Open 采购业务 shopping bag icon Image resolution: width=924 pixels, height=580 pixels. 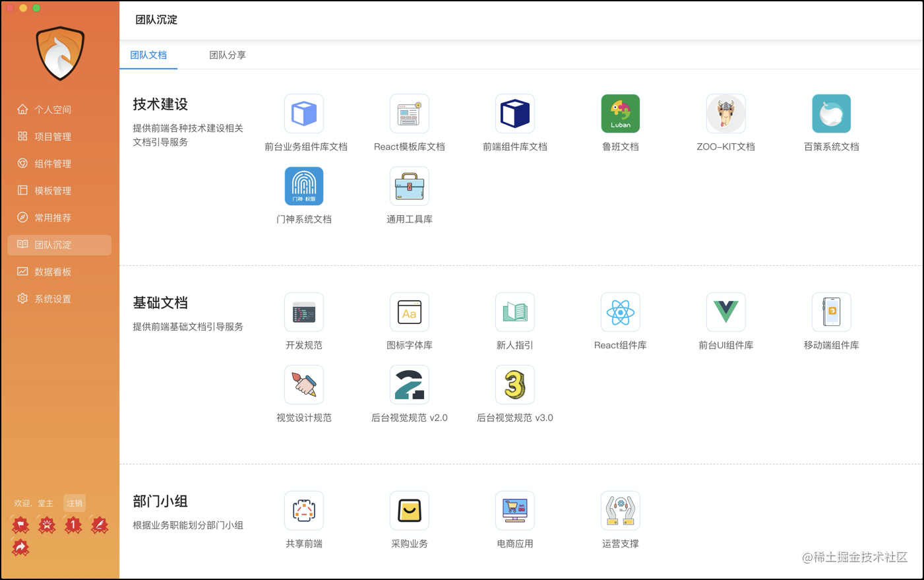(410, 511)
